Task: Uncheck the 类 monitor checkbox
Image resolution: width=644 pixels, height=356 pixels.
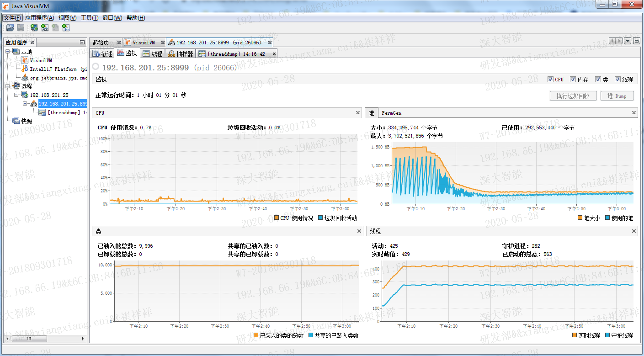Action: [x=598, y=80]
